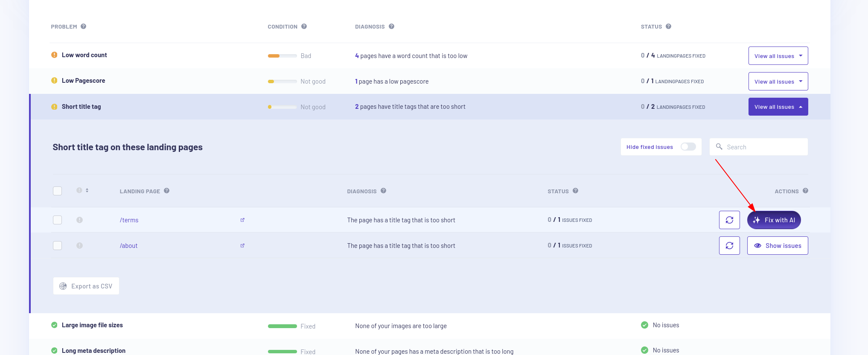Click '2 pages have title tags too short' diagnosis
Screen dimensions: 868x355
pyautogui.click(x=410, y=107)
